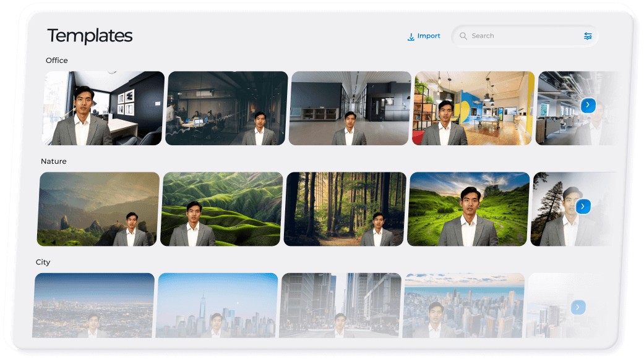Screen dimensions: 644x359
Task: Choose the green meadow cliffs Nature template
Action: [x=468, y=209]
